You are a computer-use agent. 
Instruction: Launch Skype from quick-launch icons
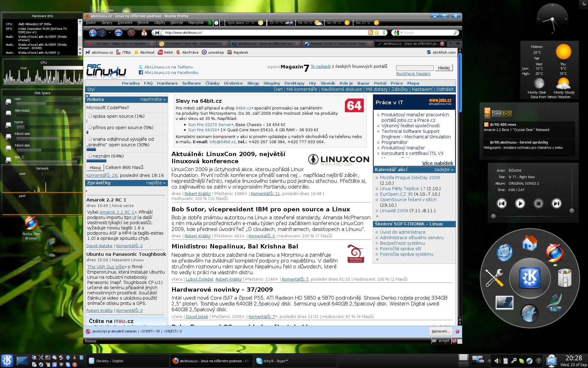68,364
